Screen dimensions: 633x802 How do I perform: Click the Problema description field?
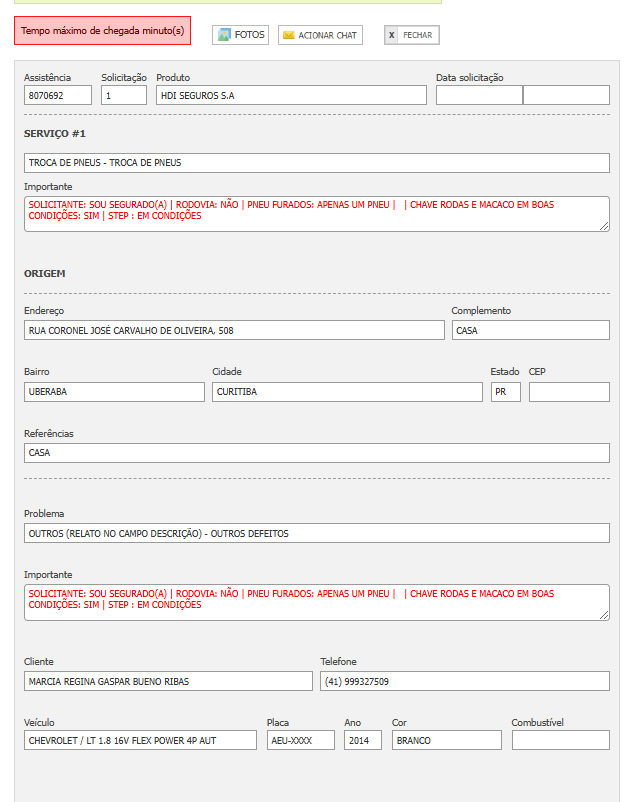coord(316,533)
